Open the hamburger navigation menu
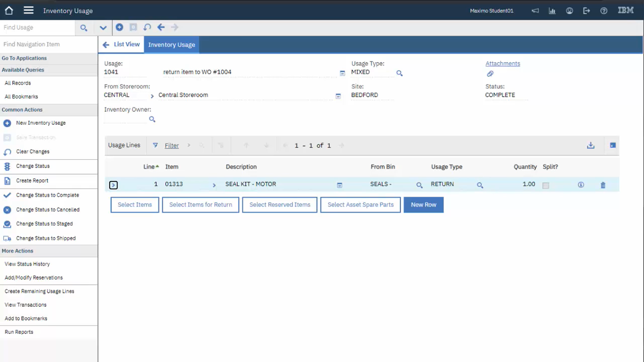Viewport: 644px width, 362px height. [x=29, y=10]
